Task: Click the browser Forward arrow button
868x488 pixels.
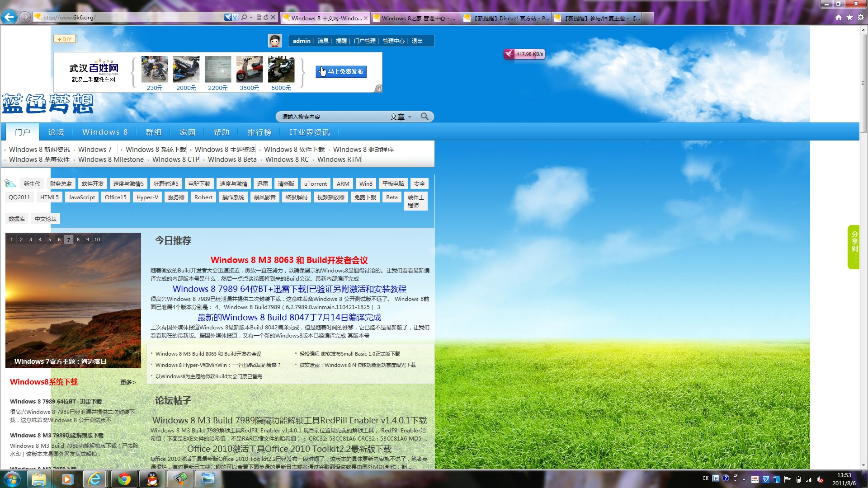Action: pyautogui.click(x=24, y=17)
